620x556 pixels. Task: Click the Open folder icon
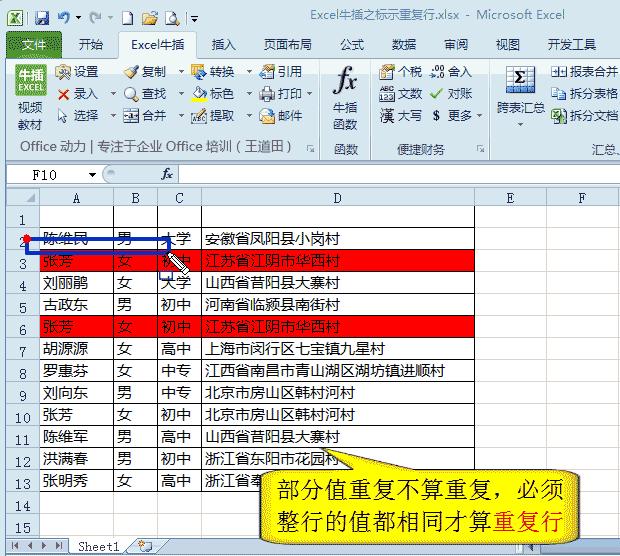click(x=150, y=18)
